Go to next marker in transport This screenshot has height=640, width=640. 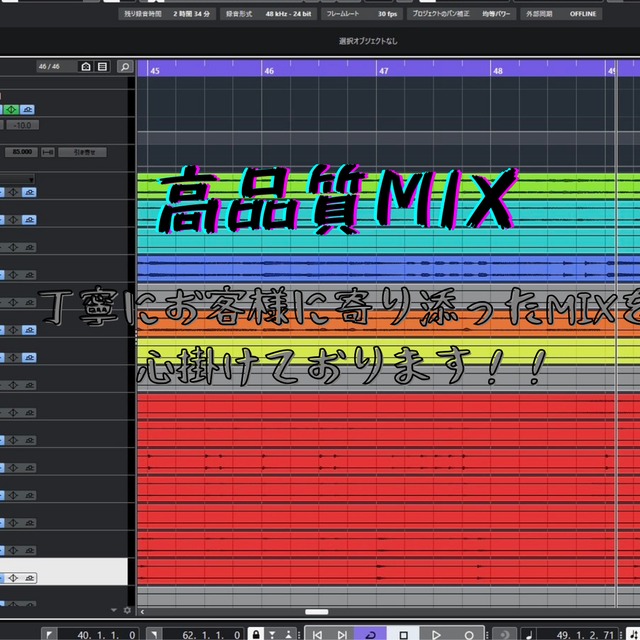click(342, 633)
